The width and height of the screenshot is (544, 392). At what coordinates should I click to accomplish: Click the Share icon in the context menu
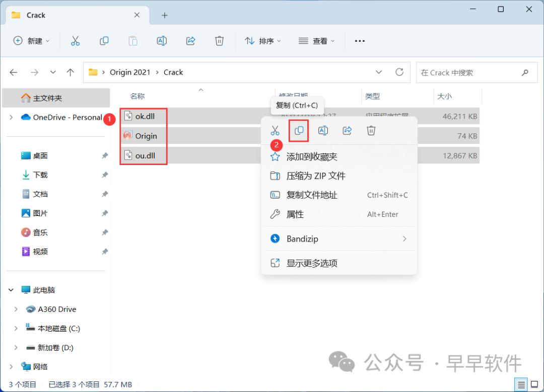[347, 130]
